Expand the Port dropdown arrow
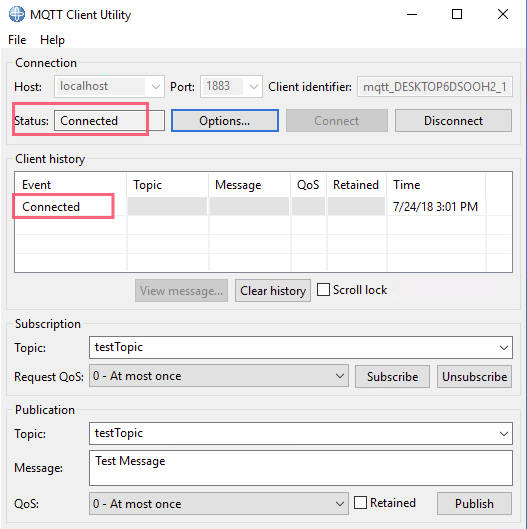Image resolution: width=527 pixels, height=529 pixels. click(254, 87)
